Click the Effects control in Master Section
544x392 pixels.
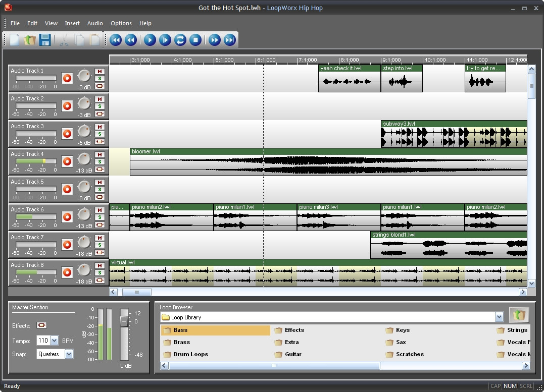tap(41, 325)
